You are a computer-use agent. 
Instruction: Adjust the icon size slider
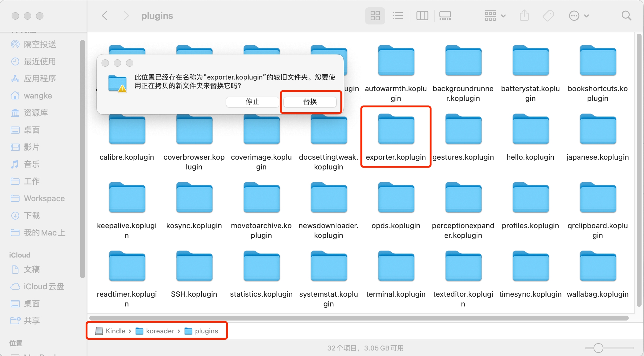coord(598,348)
